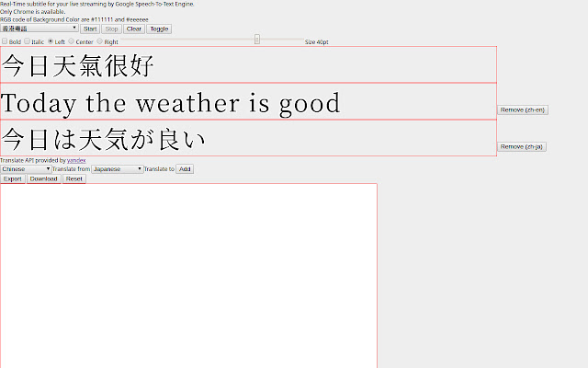
Task: Click the subtitle text 今日天氣很好
Action: coord(77,65)
